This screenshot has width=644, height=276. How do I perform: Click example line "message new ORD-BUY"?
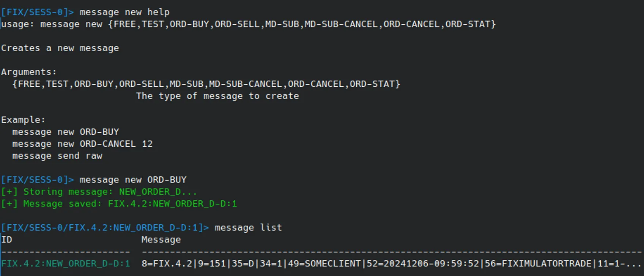(66, 132)
